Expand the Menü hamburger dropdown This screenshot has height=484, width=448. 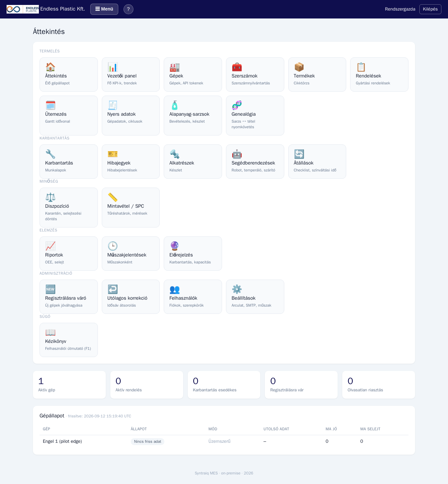(104, 9)
